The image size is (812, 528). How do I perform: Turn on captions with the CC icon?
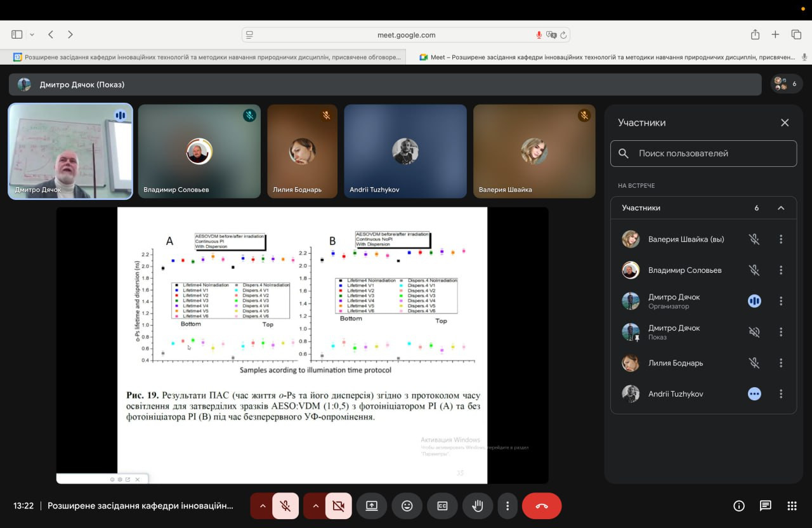[x=442, y=506]
